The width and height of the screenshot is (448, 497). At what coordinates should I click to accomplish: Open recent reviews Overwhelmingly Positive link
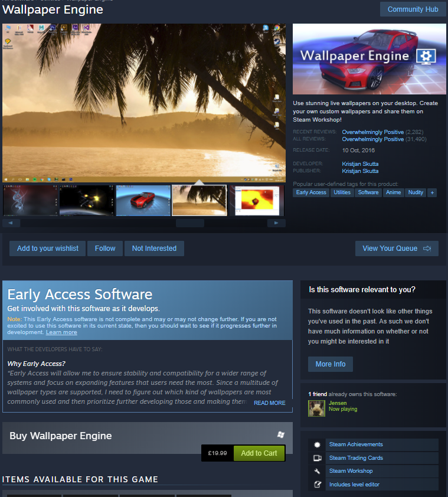[x=373, y=132]
